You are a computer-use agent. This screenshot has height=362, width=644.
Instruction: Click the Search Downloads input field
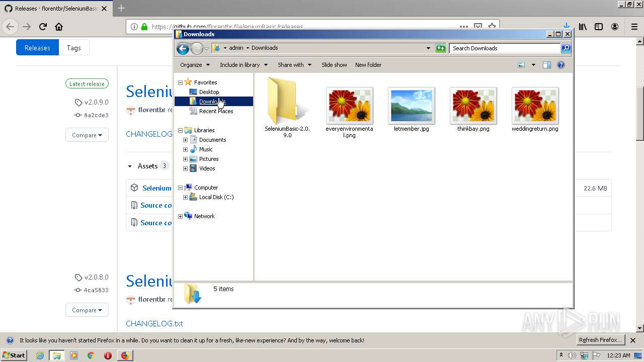505,48
